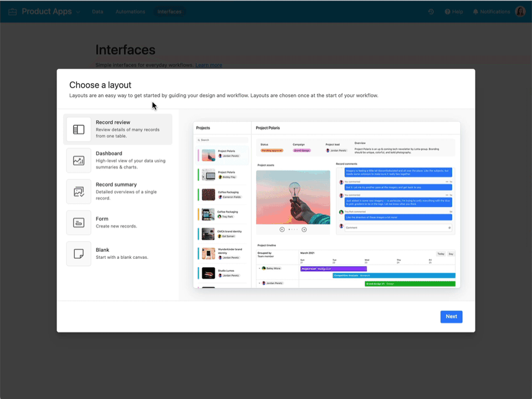Select the Record summary layout icon
This screenshot has width=532, height=399.
point(78,191)
